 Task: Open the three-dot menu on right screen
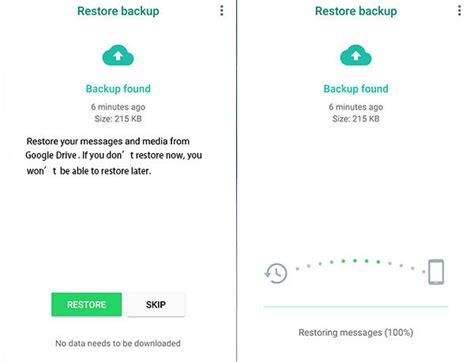click(x=459, y=11)
